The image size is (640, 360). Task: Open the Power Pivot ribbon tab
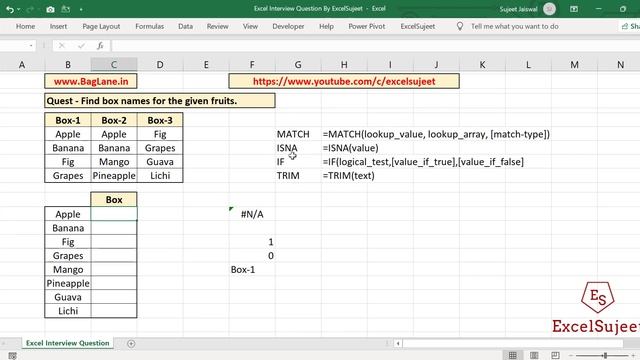click(367, 26)
